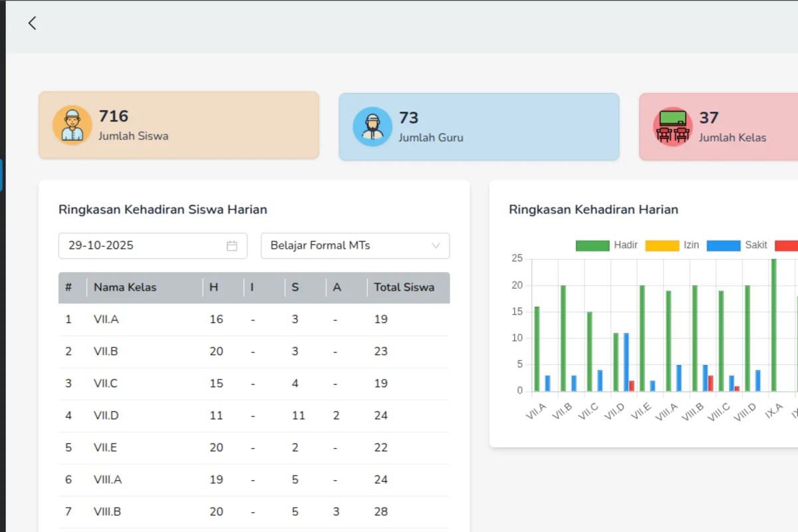Go back with the left chevron arrow
This screenshot has height=532, width=798.
click(32, 23)
